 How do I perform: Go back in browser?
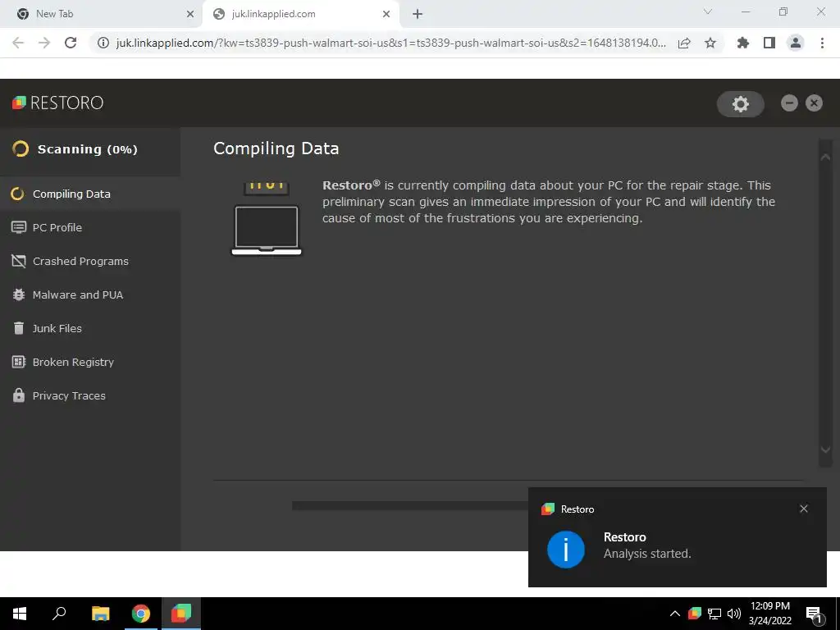[x=18, y=43]
